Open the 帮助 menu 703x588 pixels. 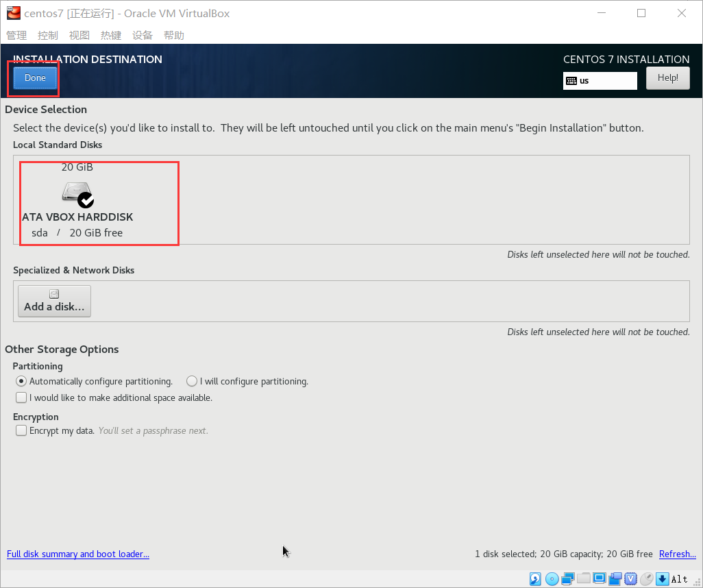pyautogui.click(x=174, y=36)
